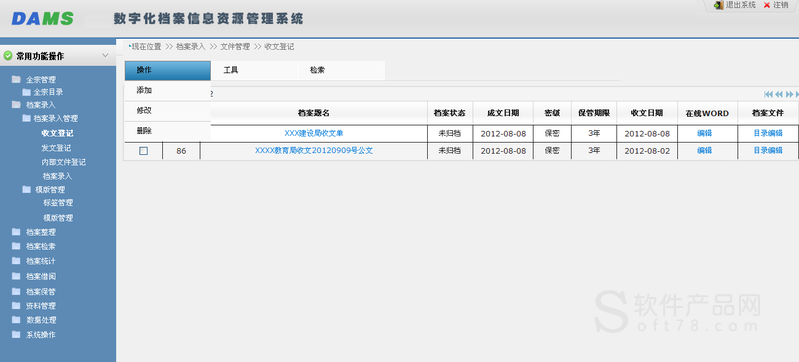The width and height of the screenshot is (799, 362).
Task: Collapse 常用功能操作 with its chevron arrow
Action: (x=105, y=56)
